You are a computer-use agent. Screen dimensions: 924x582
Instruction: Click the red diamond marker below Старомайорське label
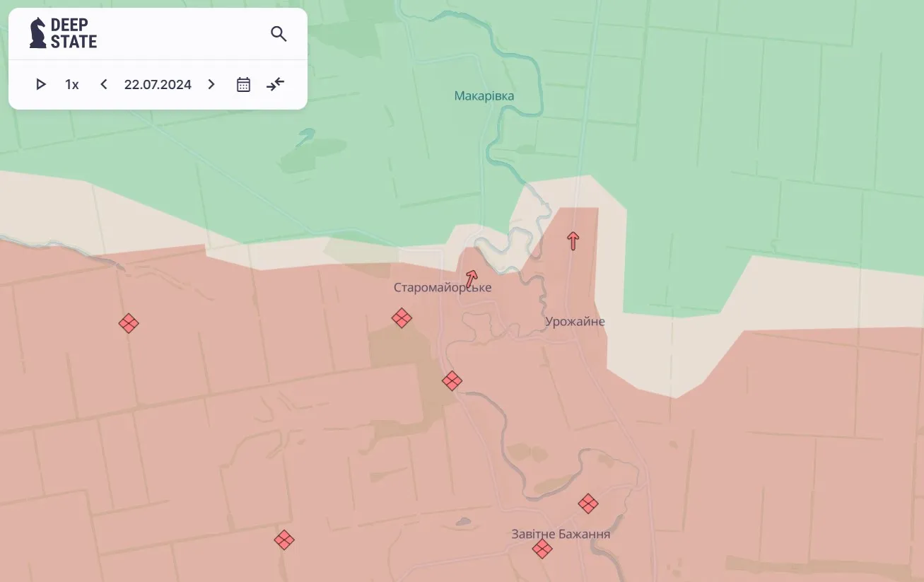[x=402, y=318]
